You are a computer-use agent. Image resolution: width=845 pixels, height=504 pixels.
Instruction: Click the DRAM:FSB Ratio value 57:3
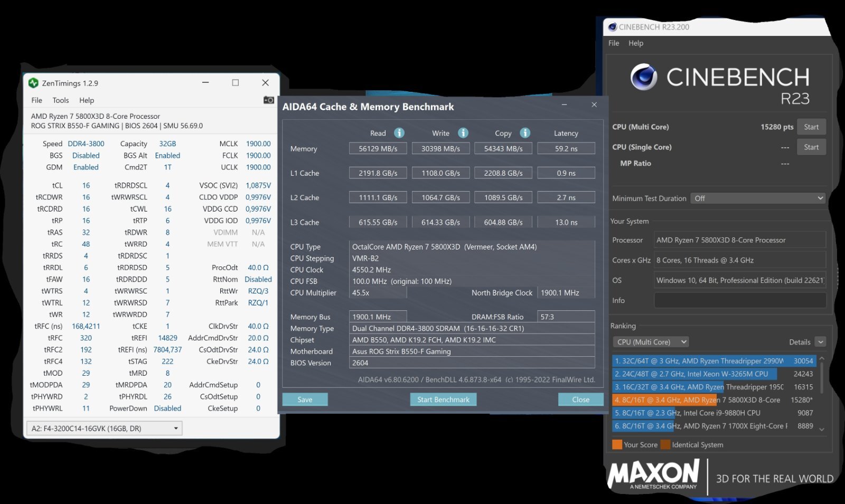tap(566, 317)
